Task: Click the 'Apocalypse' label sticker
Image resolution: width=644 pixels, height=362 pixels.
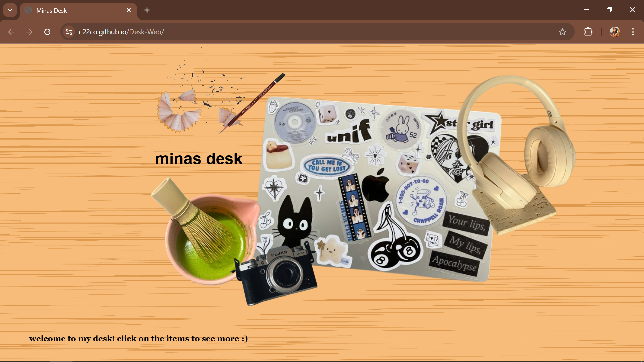Action: click(454, 263)
